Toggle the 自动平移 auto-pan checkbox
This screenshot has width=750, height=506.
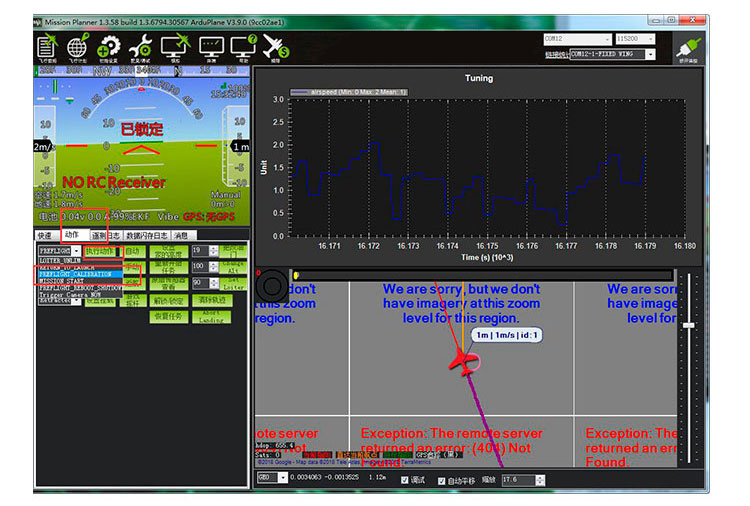(x=442, y=480)
